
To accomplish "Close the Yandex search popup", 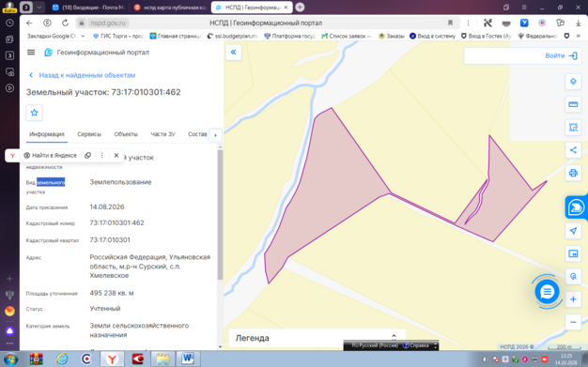I will point(116,155).
